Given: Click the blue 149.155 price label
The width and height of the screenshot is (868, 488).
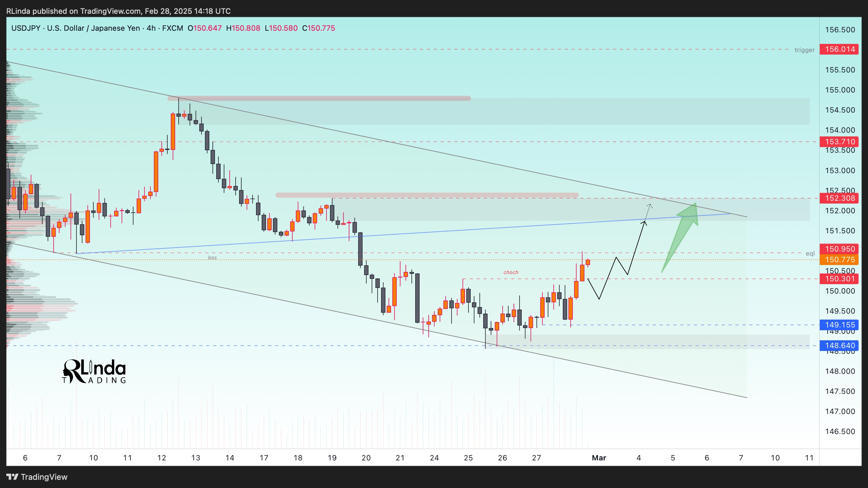Looking at the screenshot, I should coord(839,325).
